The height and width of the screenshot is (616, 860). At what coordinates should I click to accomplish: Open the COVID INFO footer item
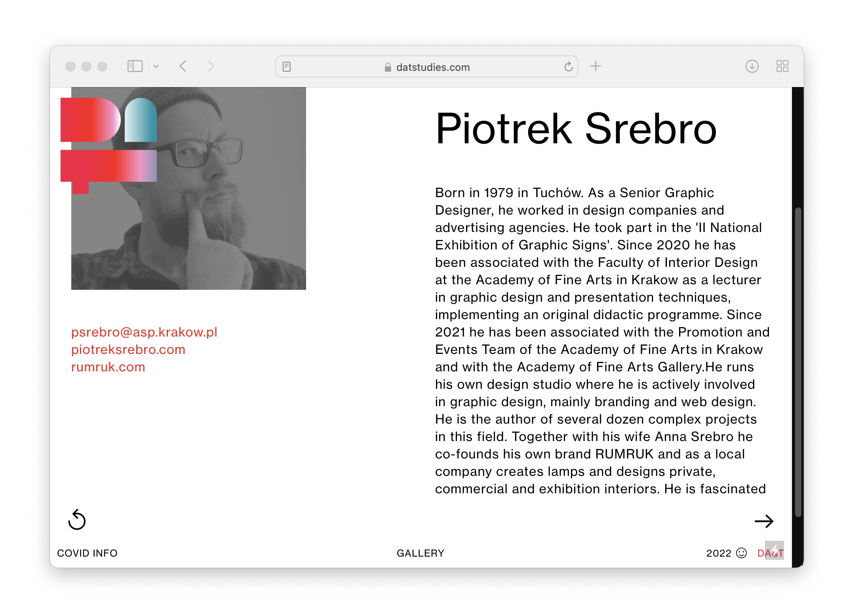point(87,553)
